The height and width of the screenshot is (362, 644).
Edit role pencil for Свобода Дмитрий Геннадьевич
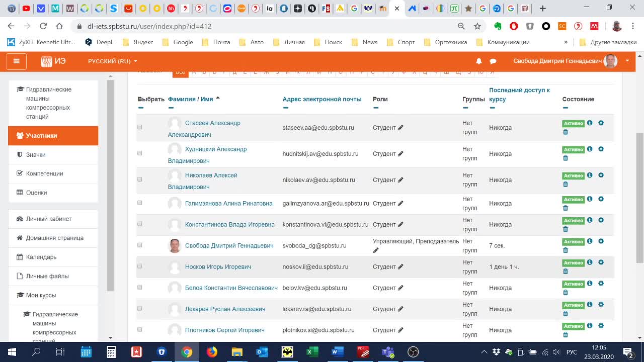point(376,250)
